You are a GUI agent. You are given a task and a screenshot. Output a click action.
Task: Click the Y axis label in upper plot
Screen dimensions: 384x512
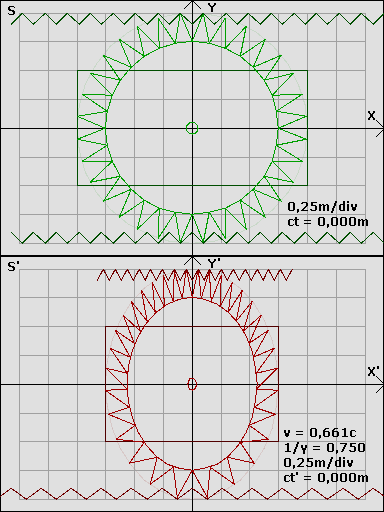coord(212,7)
